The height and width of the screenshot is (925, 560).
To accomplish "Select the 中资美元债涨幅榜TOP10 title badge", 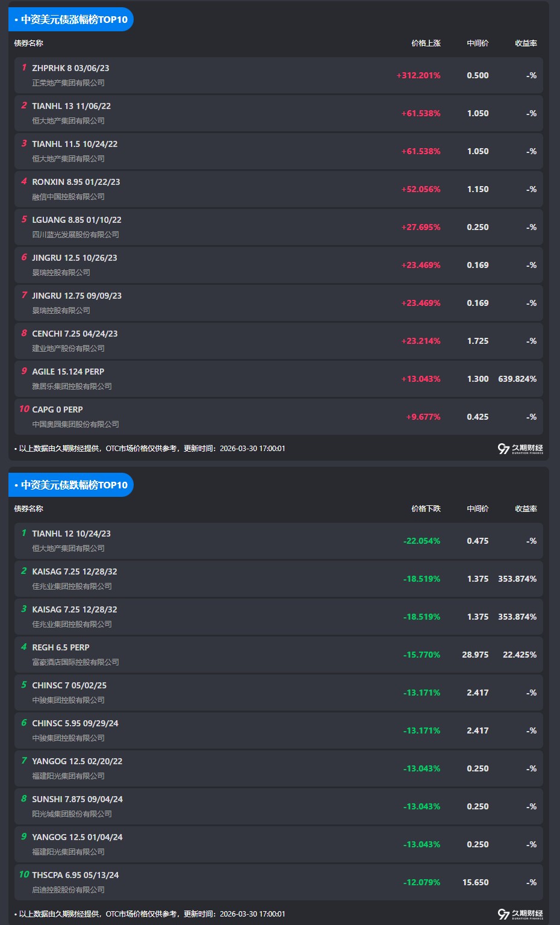I will (x=71, y=19).
